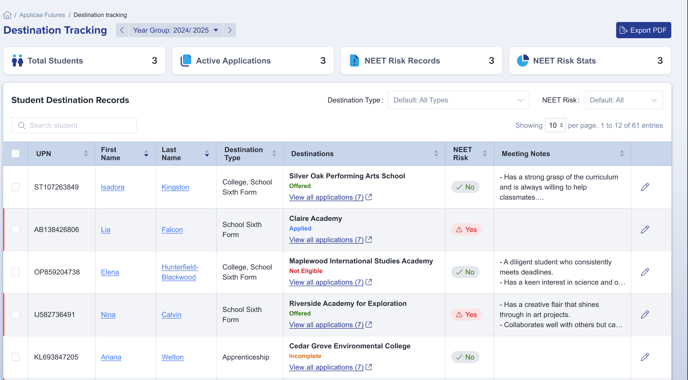Click pencil edit icon for Lia Falcon
Viewport: 688px width, 380px height.
tap(645, 229)
